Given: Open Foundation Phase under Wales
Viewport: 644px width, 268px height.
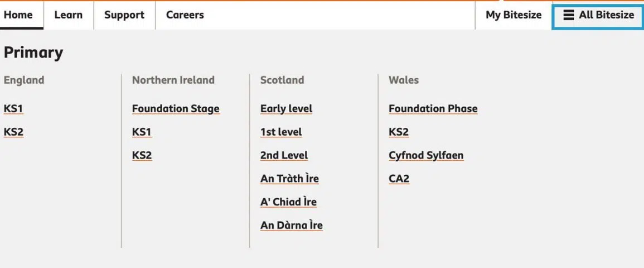Looking at the screenshot, I should [433, 109].
